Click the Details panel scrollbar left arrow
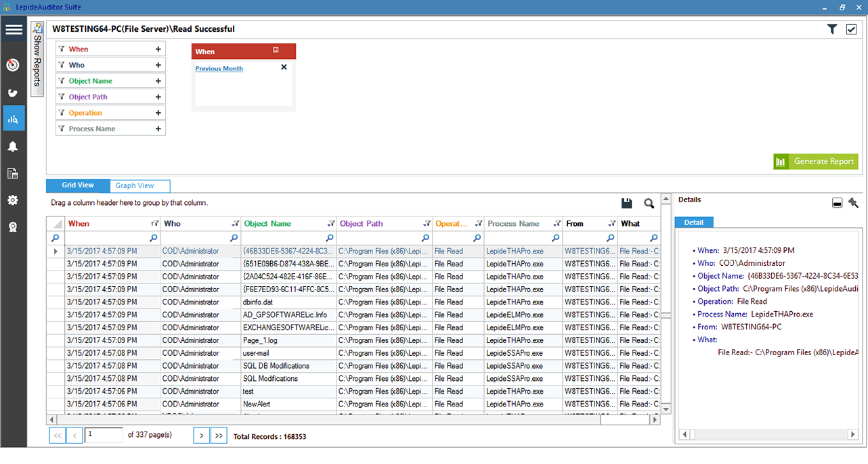The image size is (868, 464). pyautogui.click(x=684, y=435)
